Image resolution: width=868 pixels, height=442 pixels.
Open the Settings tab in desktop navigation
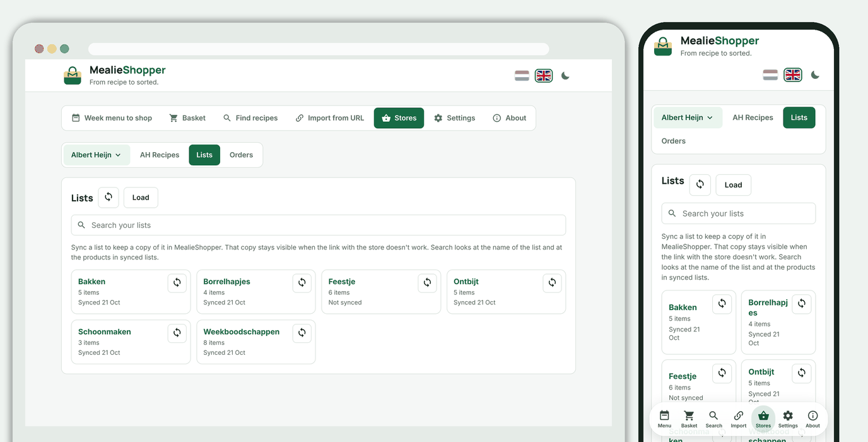coord(455,118)
